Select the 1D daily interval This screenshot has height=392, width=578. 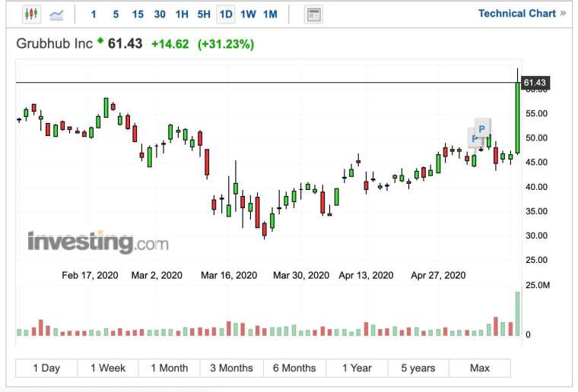click(226, 14)
